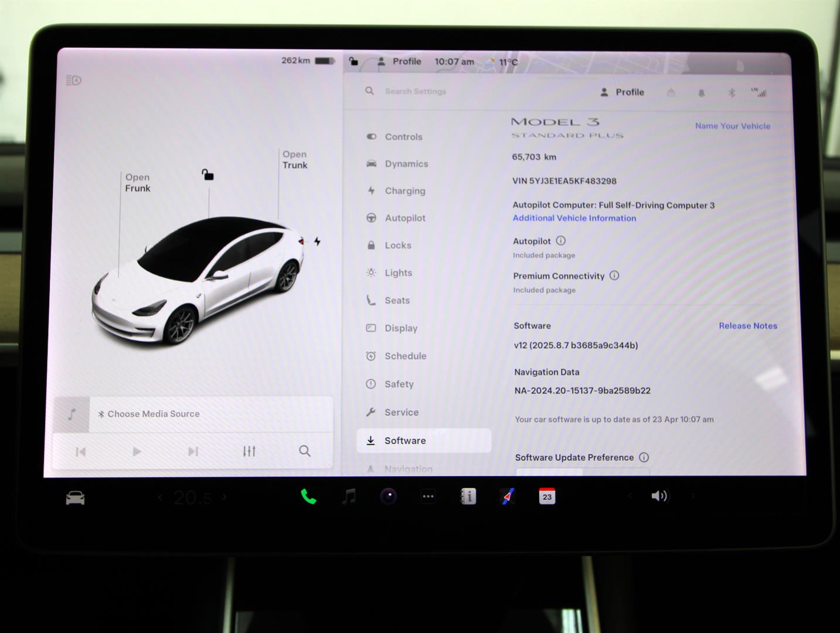Open the Release Notes link

[748, 326]
